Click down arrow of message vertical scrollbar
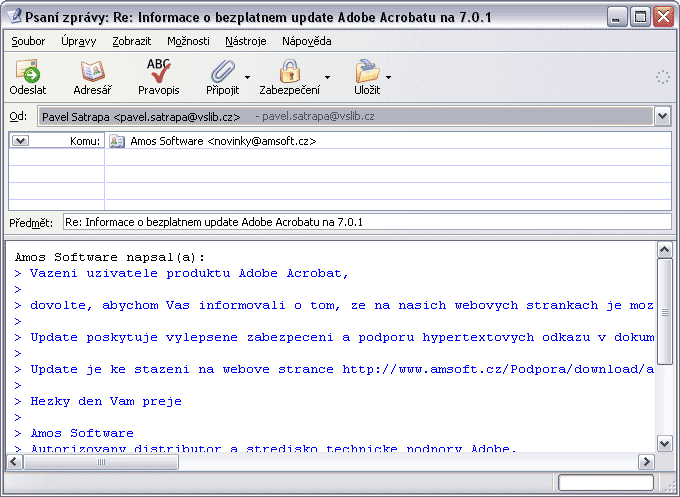 664,443
